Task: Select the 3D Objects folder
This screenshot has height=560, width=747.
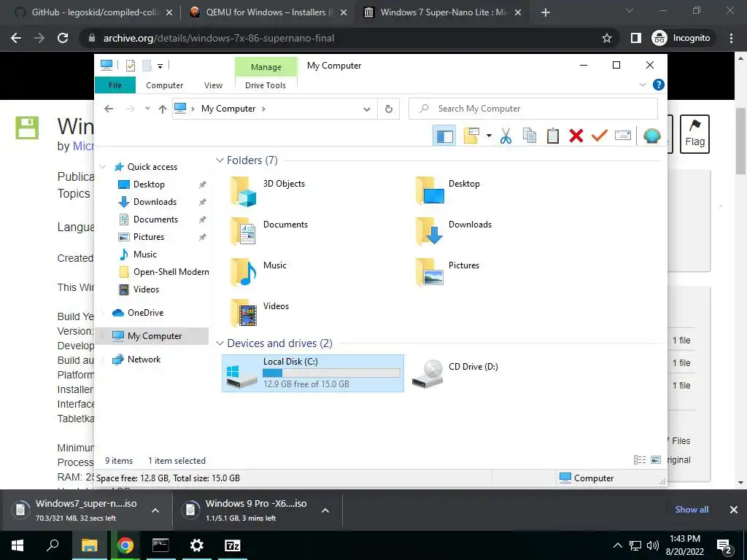Action: (268, 191)
